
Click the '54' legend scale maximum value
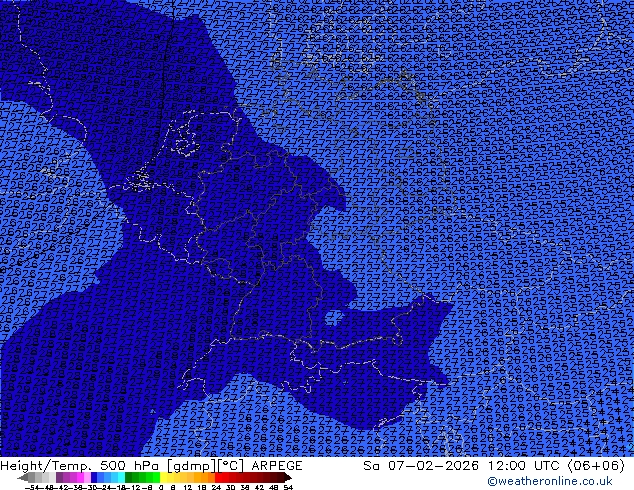tap(288, 487)
